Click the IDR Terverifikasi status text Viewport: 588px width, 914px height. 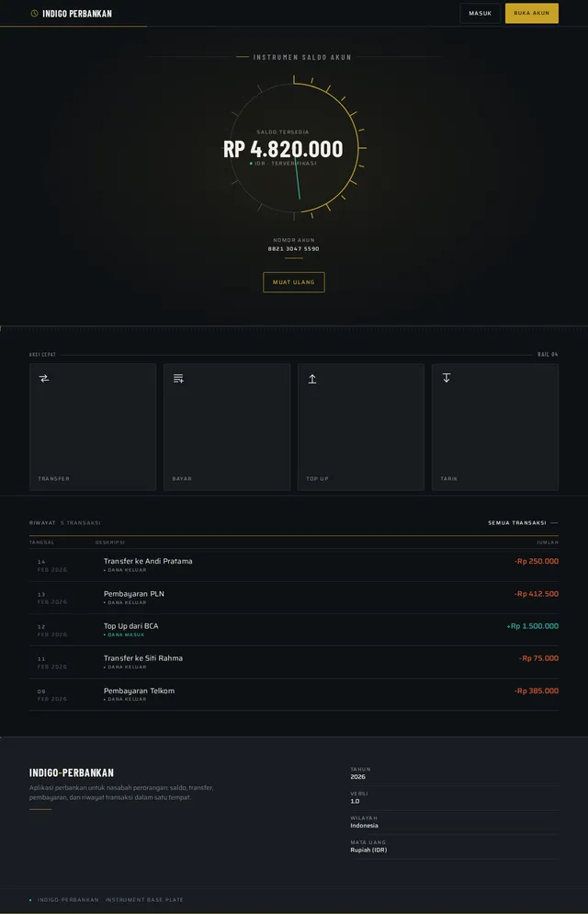pos(285,164)
